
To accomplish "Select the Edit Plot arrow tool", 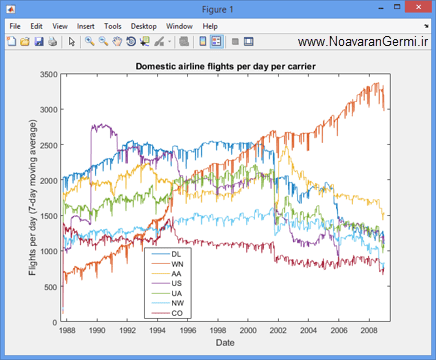I will (71, 42).
